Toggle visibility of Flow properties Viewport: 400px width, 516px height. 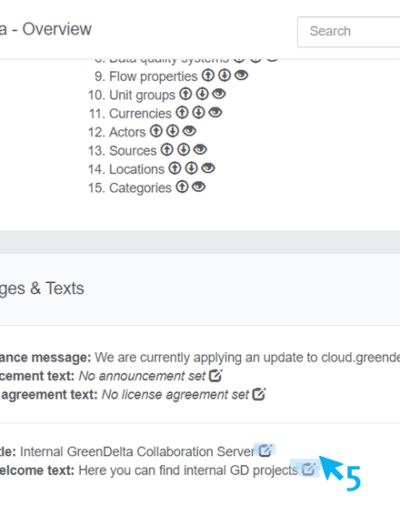(241, 75)
